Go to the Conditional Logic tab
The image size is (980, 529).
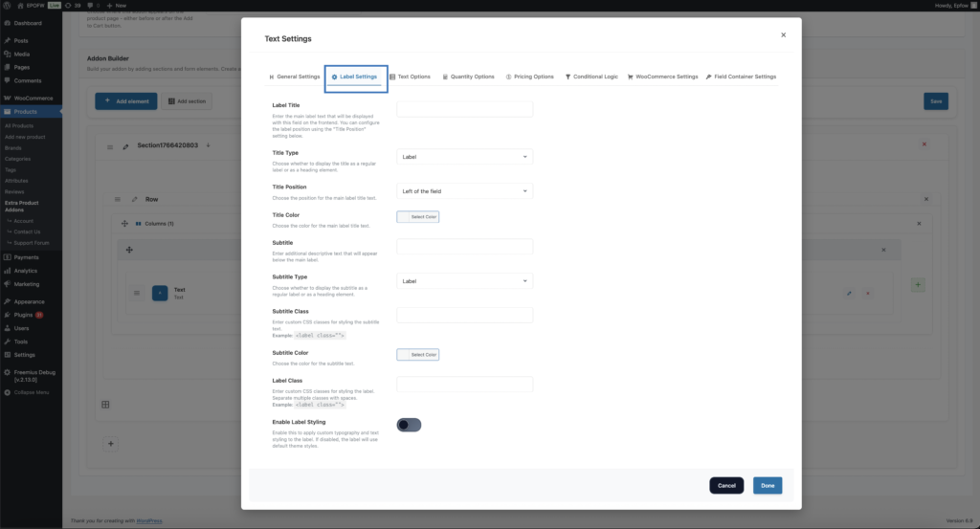point(591,77)
